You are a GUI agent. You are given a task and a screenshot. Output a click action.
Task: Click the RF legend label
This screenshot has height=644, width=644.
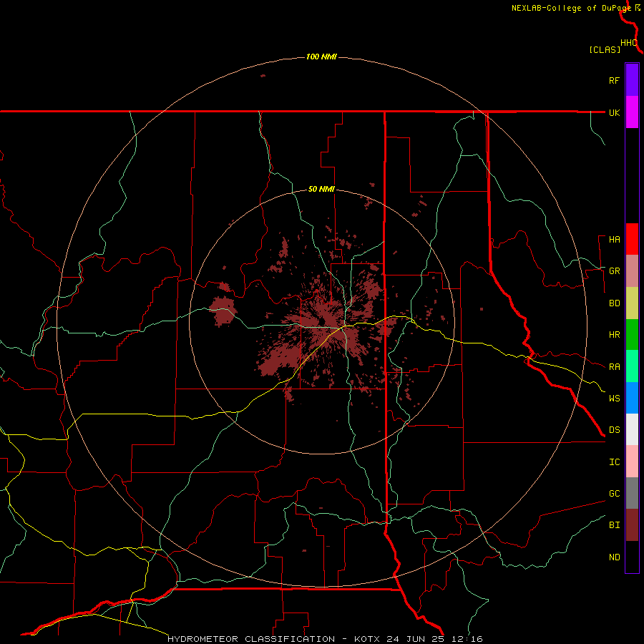coord(614,80)
